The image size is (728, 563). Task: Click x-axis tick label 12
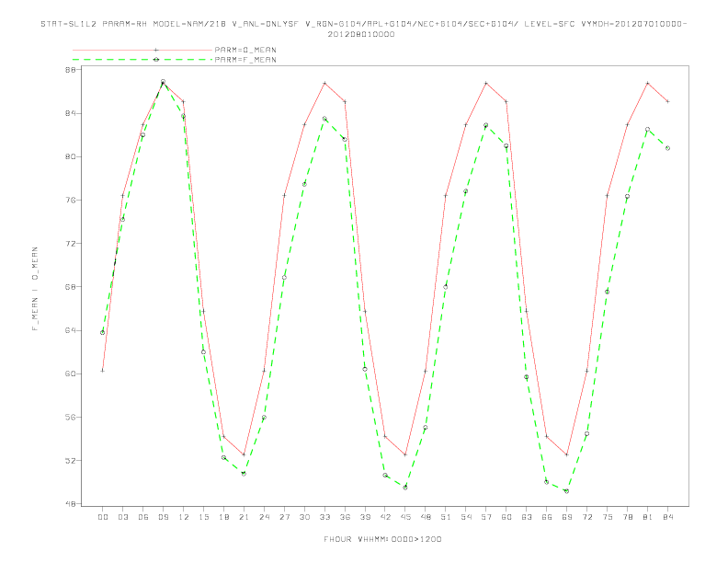pyautogui.click(x=184, y=517)
